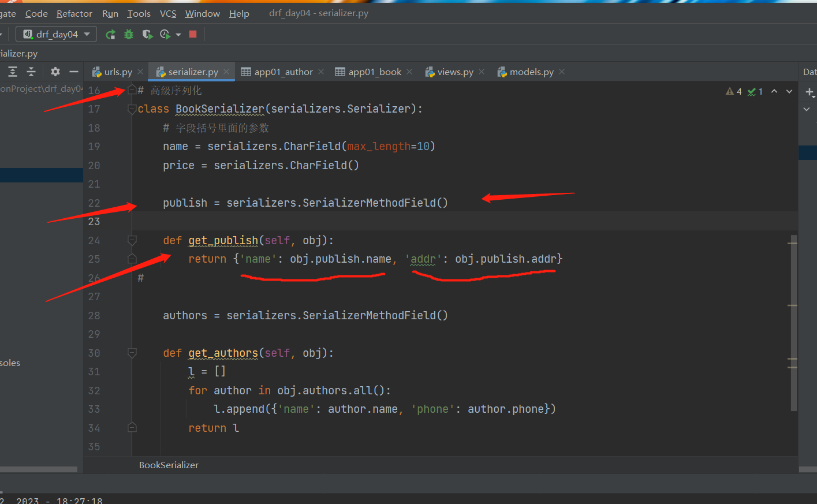Close the serializer.py tab
Image resolution: width=817 pixels, height=504 pixels.
[226, 72]
